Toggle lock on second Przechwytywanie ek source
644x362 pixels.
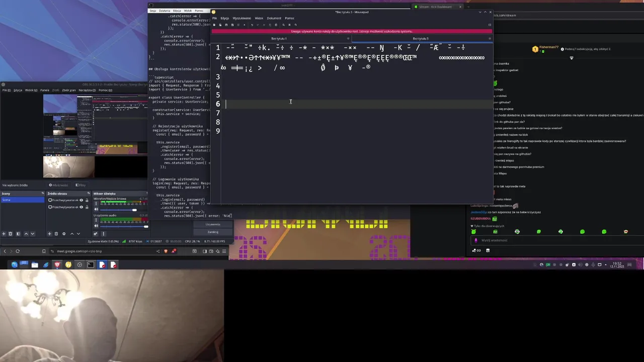coord(87,207)
